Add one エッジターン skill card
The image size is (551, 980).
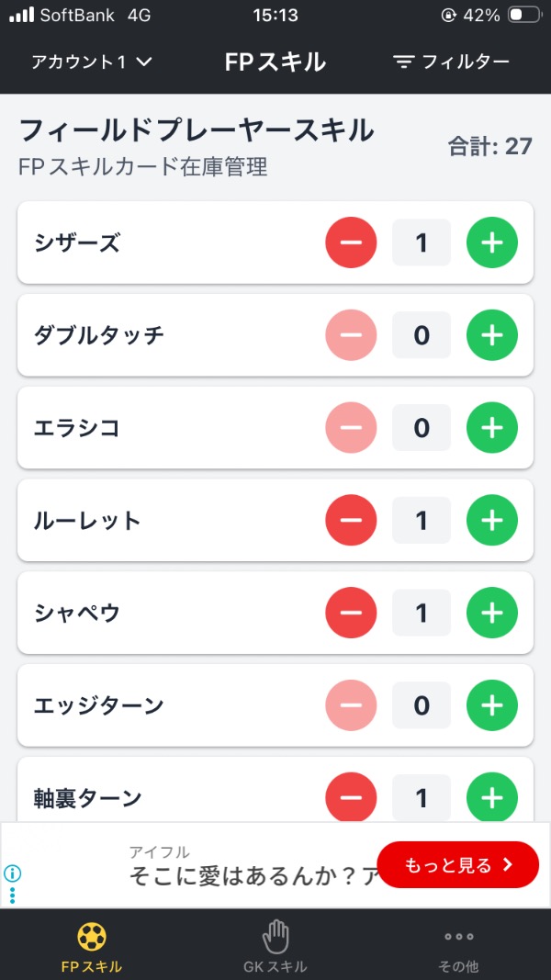tap(492, 705)
